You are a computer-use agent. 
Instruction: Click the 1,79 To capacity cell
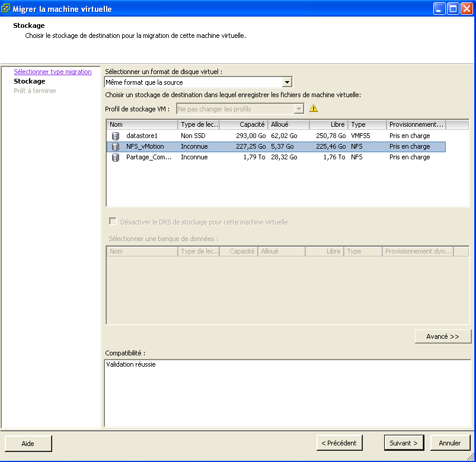[254, 157]
